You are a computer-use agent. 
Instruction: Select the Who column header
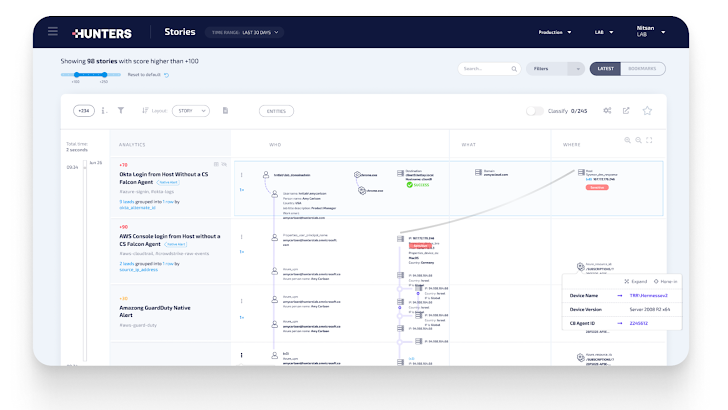tap(275, 145)
